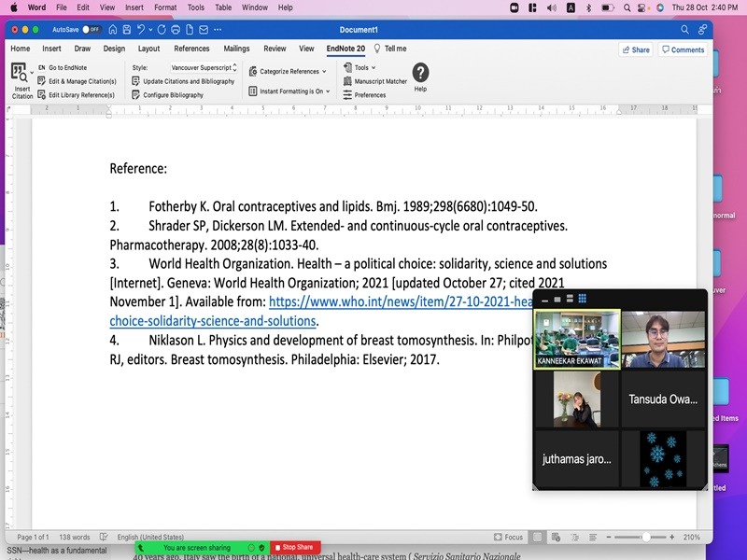This screenshot has height=560, width=747.
Task: Open Configure Bibliography
Action: (173, 95)
